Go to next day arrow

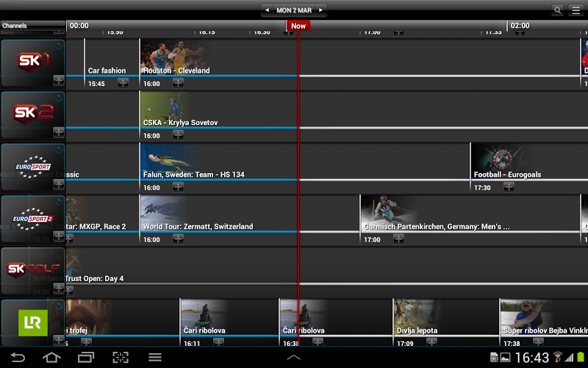pyautogui.click(x=321, y=10)
